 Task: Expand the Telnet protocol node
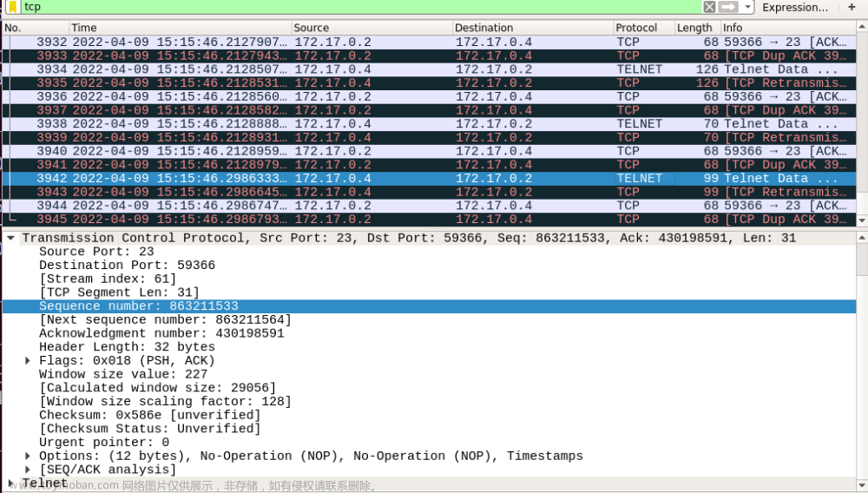10,483
